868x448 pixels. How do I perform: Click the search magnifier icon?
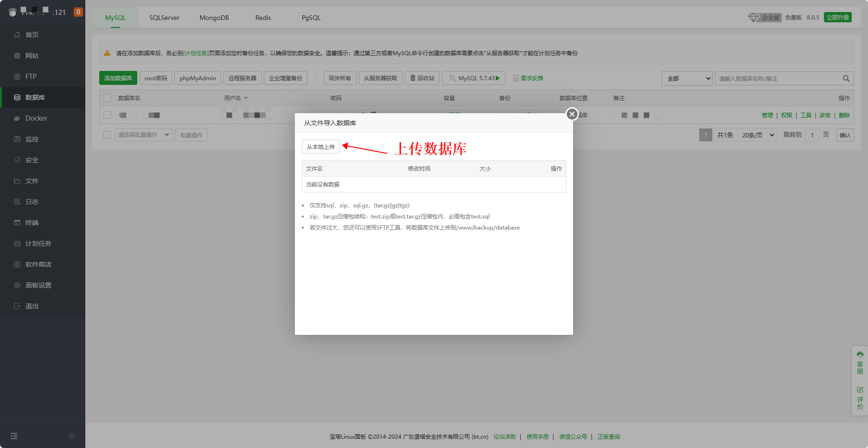[846, 78]
